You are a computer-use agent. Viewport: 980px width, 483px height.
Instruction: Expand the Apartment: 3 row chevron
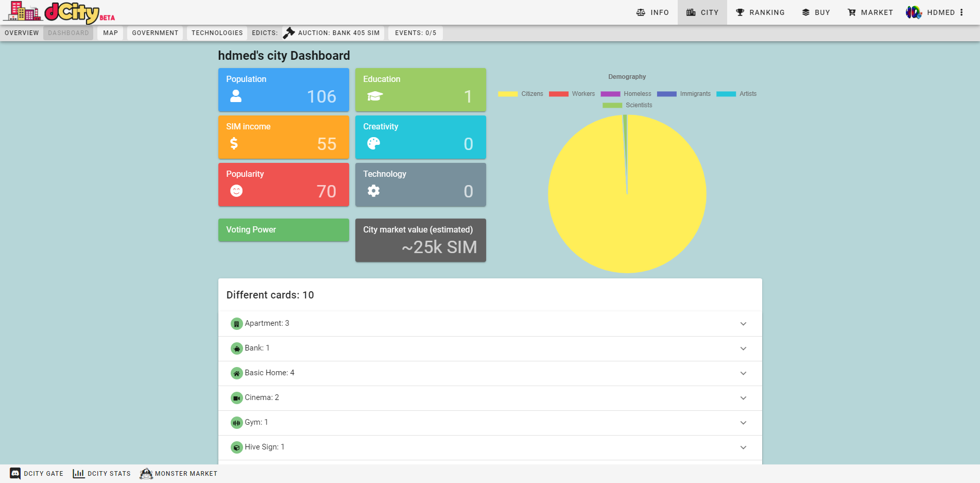coord(743,324)
